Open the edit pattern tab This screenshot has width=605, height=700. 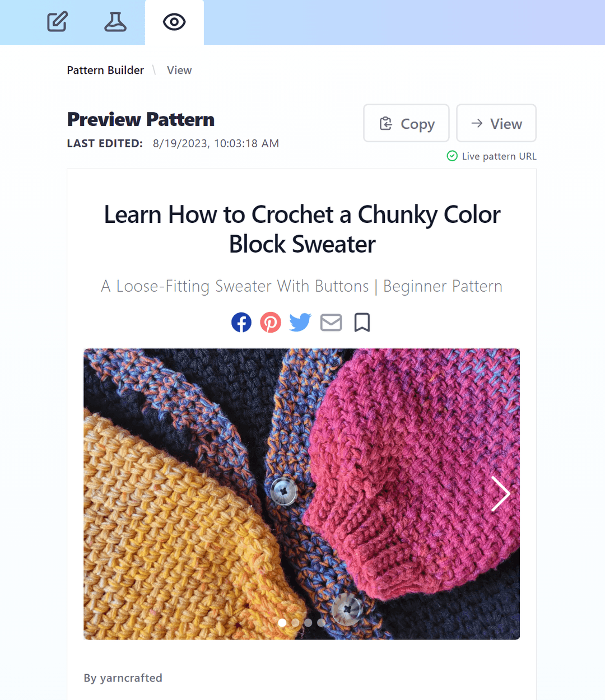tap(57, 22)
